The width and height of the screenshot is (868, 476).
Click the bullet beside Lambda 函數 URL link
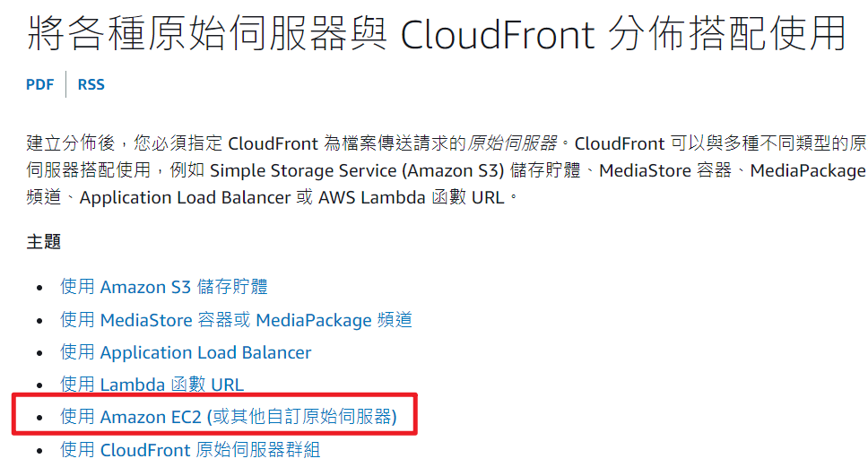39,385
